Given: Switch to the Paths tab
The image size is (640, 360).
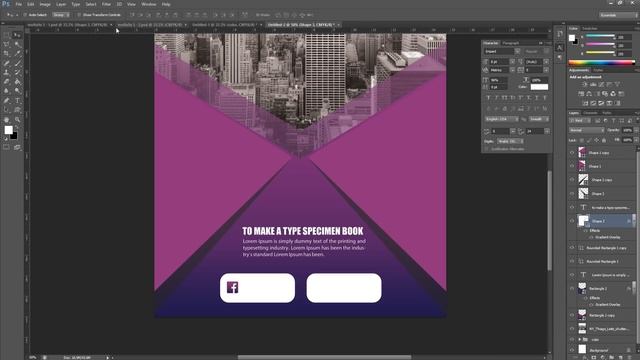Looking at the screenshot, I should click(x=607, y=113).
